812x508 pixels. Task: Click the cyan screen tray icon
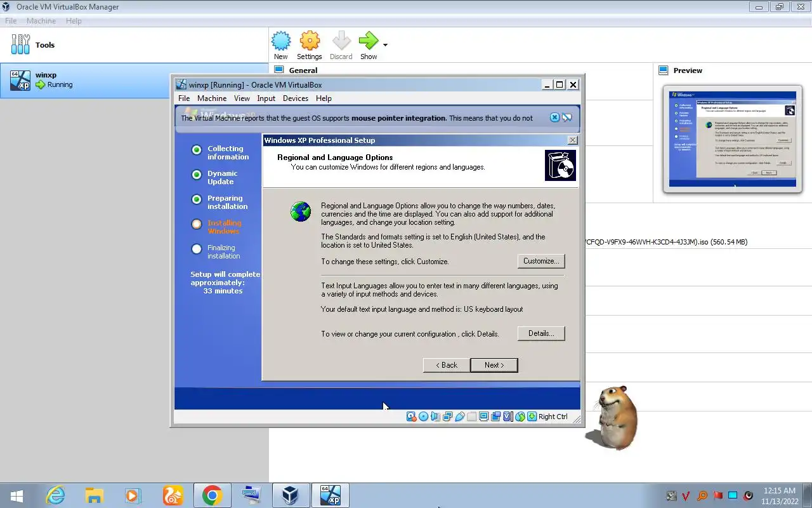click(733, 496)
